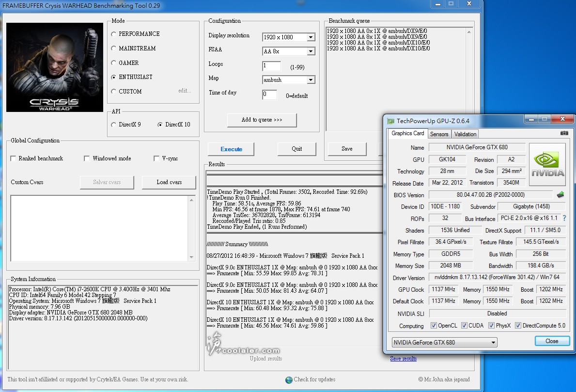The height and width of the screenshot is (392, 576).
Task: Minimize the GPU-Z window
Action: coord(531,119)
